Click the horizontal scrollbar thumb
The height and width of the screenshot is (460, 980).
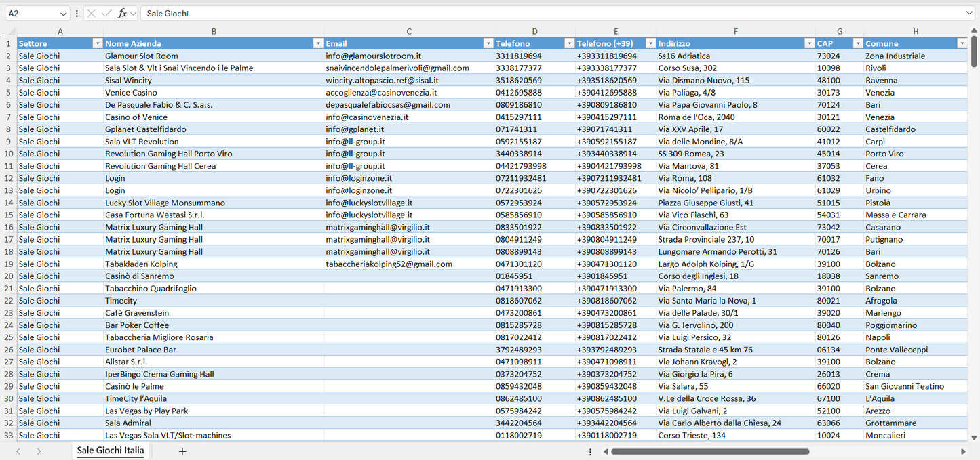710,451
